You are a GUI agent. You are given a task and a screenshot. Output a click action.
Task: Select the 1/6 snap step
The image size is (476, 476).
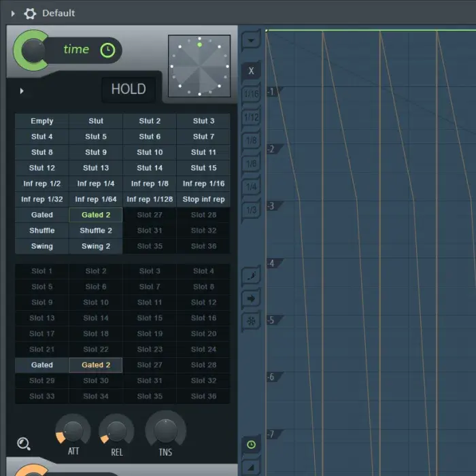[251, 164]
